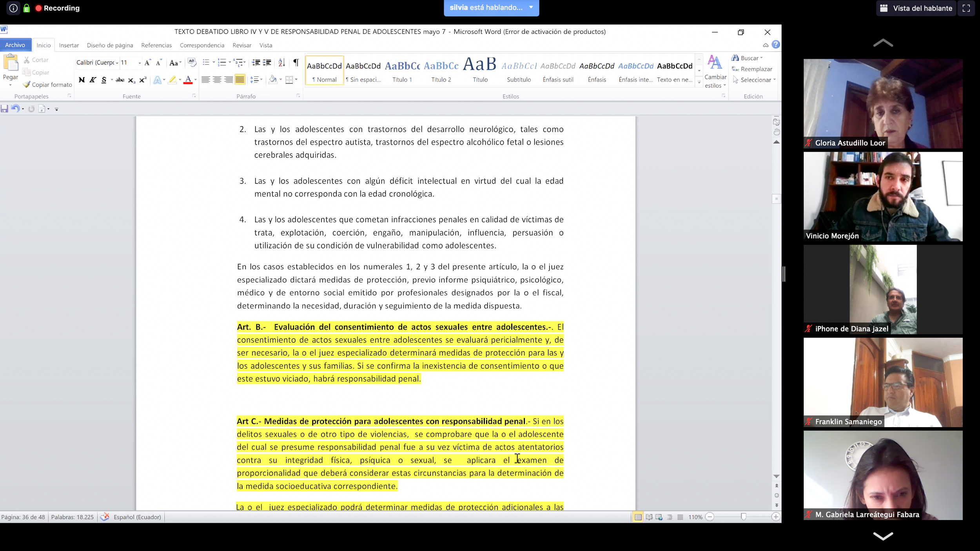This screenshot has width=980, height=551.
Task: Click the zoom in plus button
Action: (775, 517)
